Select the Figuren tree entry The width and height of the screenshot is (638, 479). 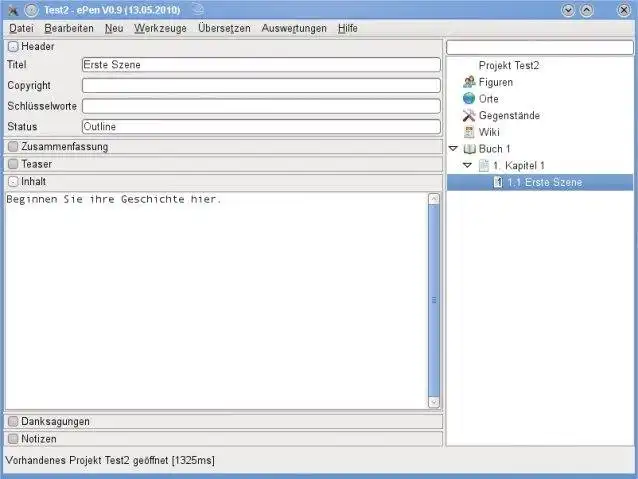click(x=496, y=82)
